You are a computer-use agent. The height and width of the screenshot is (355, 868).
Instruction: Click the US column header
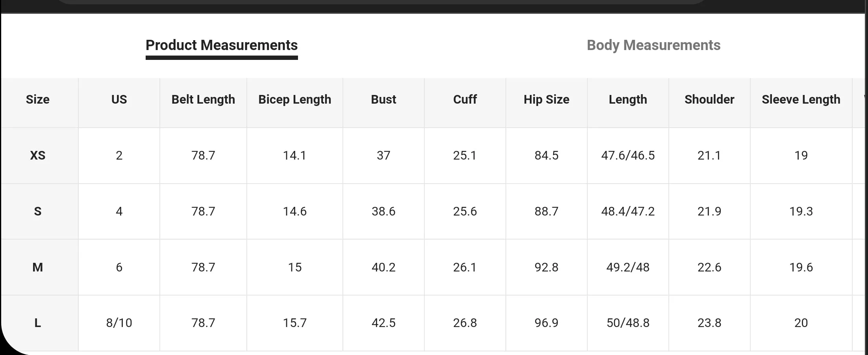click(x=119, y=99)
